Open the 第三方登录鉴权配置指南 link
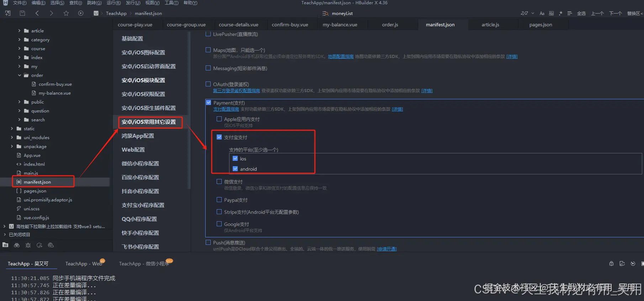 [x=237, y=91]
